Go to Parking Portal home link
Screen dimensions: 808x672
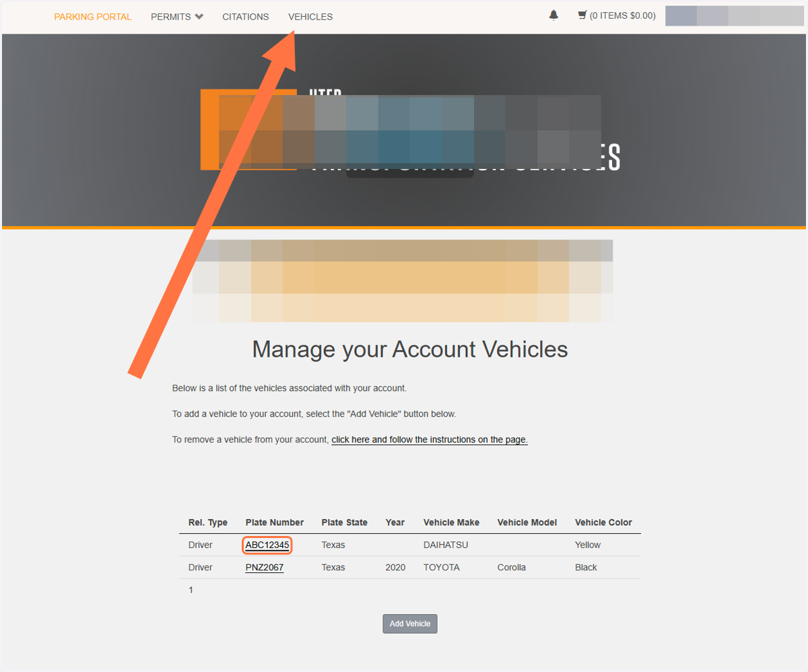(93, 17)
